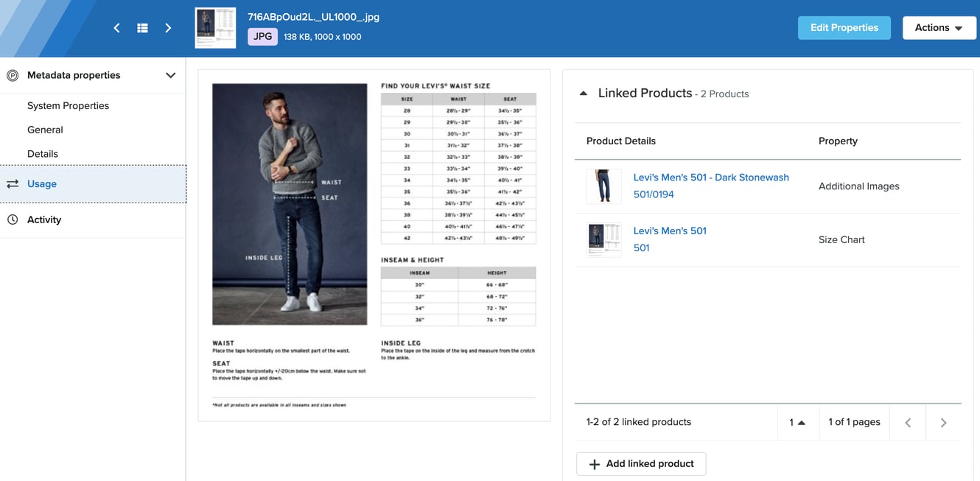Open the page number selector dropdown
980x481 pixels.
798,422
